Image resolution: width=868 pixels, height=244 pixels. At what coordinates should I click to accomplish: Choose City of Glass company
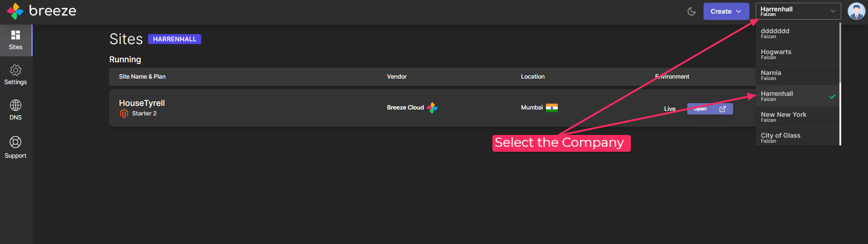click(797, 137)
